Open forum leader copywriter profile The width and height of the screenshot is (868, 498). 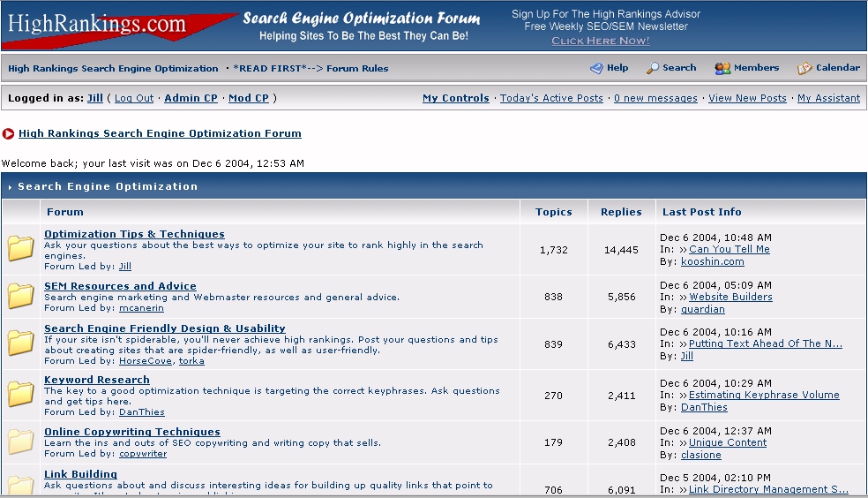(143, 454)
